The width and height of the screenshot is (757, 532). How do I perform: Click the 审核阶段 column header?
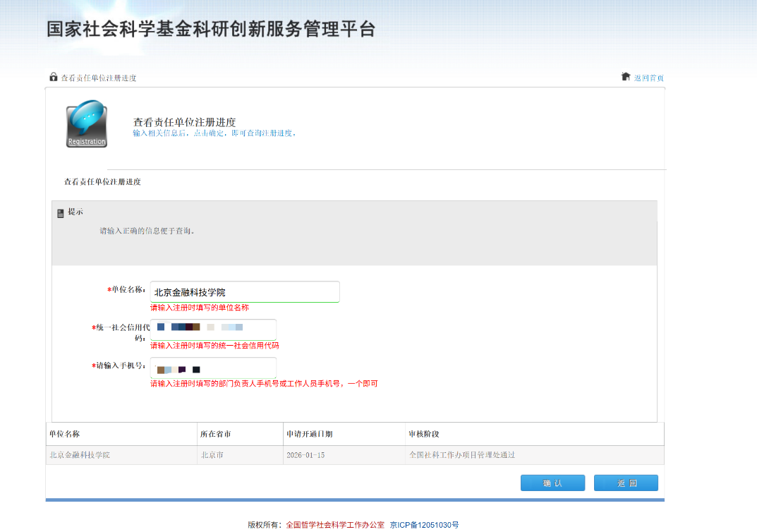point(423,434)
